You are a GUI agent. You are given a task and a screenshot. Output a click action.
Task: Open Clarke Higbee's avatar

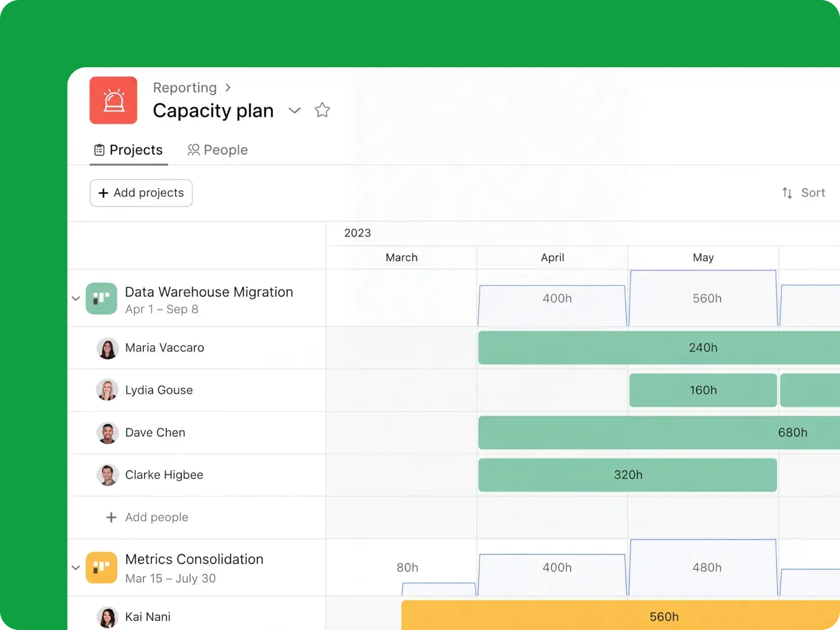(107, 475)
